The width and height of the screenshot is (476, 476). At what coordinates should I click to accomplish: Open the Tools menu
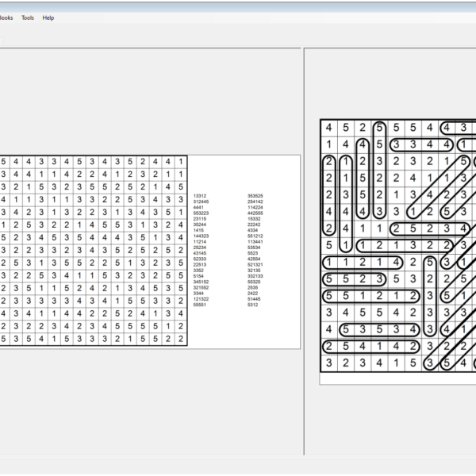coord(28,17)
